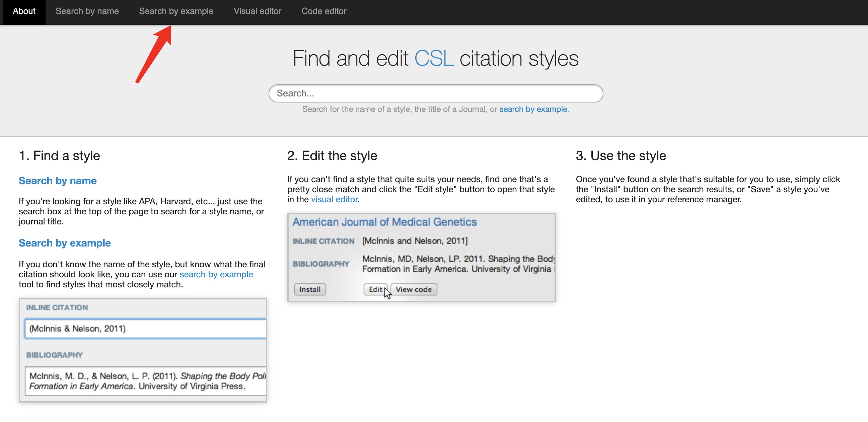Image resolution: width=868 pixels, height=422 pixels.
Task: Click inside the main Search field
Action: tap(435, 93)
